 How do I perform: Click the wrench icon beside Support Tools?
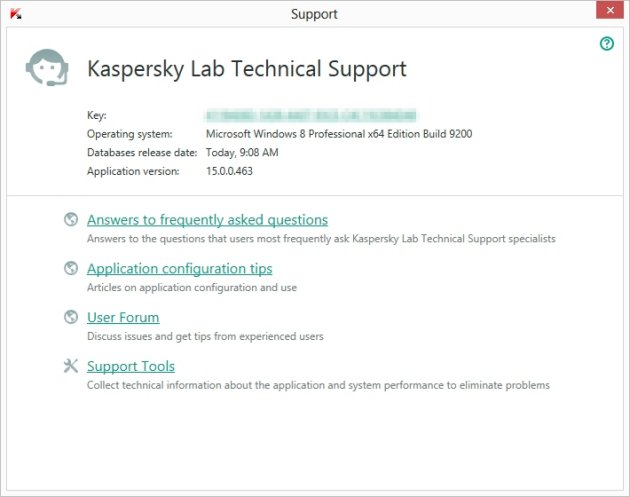click(x=70, y=366)
